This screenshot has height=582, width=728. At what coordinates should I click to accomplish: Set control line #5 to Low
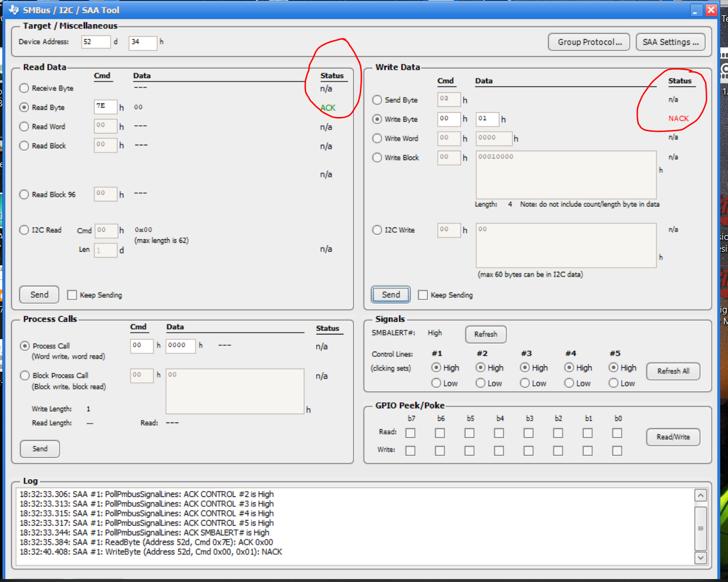point(613,383)
